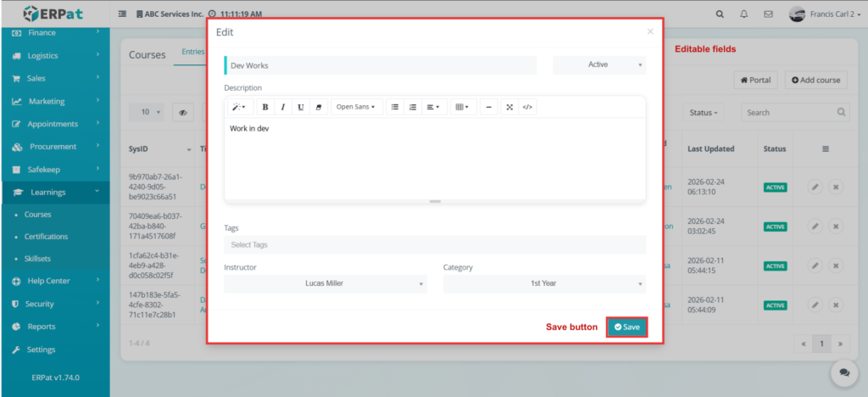This screenshot has height=397, width=868.
Task: Collapse the Learnings sidebar section
Action: 55,192
